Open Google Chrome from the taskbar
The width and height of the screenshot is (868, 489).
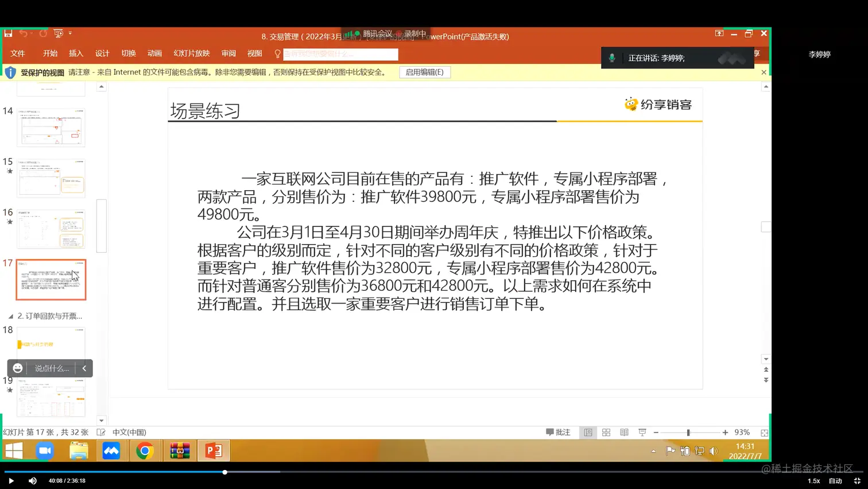pos(145,451)
